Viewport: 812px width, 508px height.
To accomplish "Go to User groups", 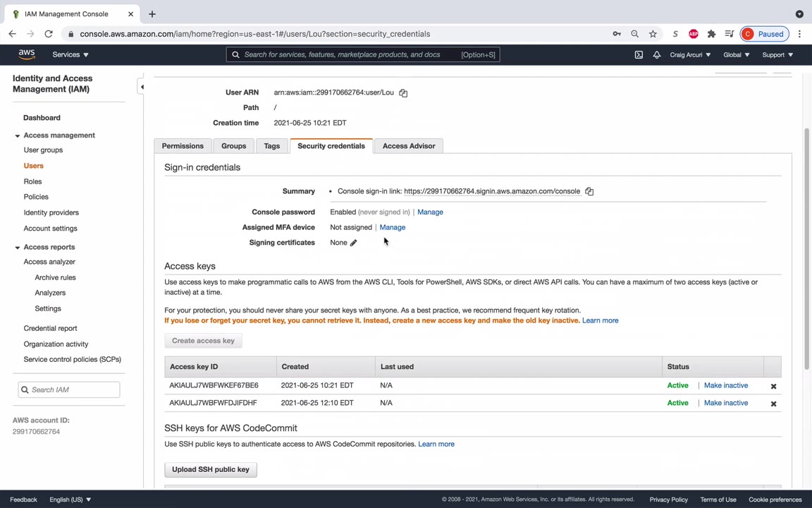I will 43,150.
